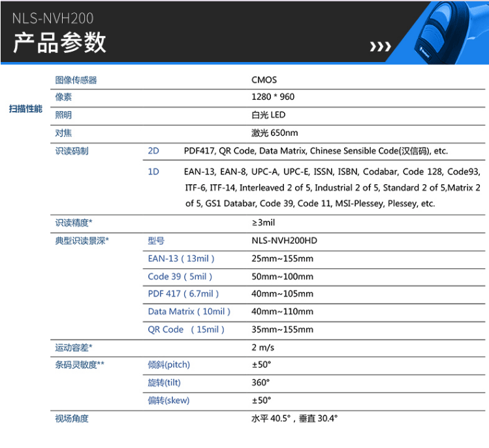Select the 对焦 row label
The image size is (489, 448).
[63, 133]
